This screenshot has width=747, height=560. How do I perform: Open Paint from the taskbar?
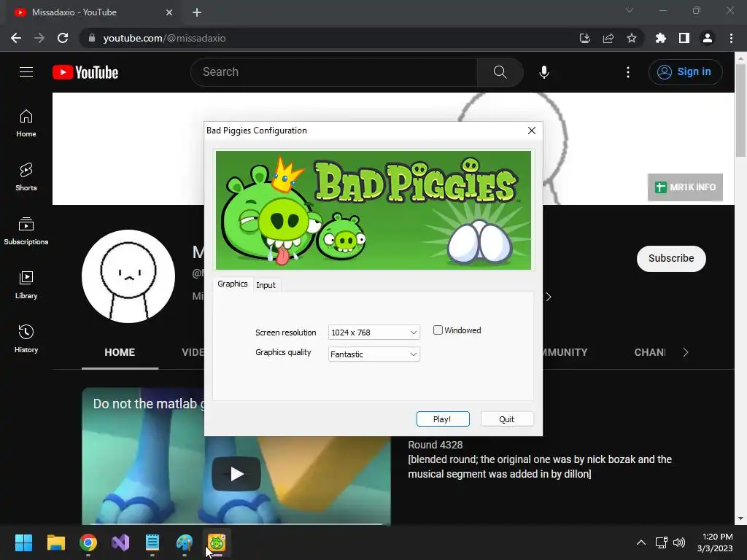coord(185,542)
